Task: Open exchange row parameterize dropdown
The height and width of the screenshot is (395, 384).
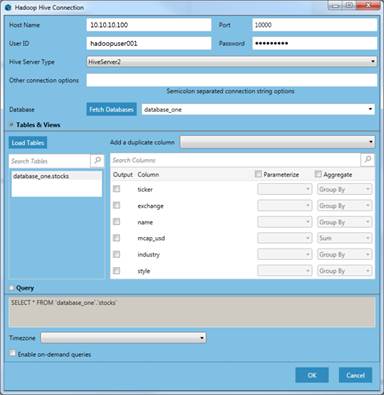Action: (285, 206)
